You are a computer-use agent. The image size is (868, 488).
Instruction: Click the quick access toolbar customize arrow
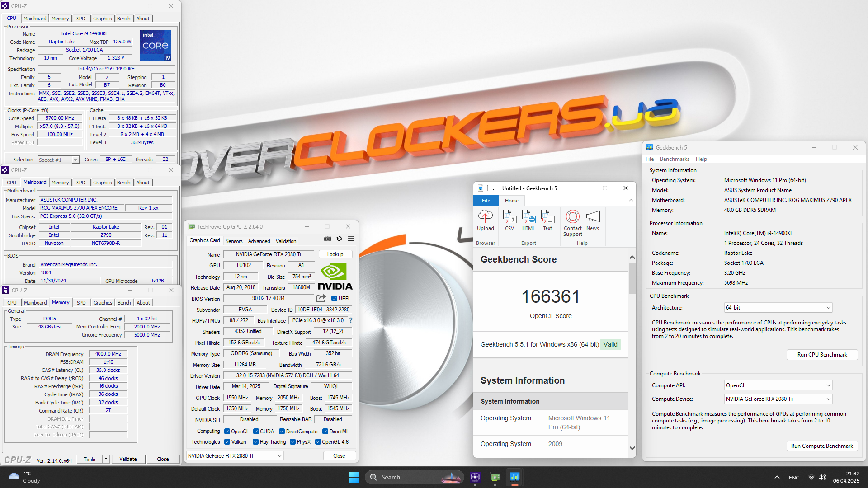(x=493, y=188)
